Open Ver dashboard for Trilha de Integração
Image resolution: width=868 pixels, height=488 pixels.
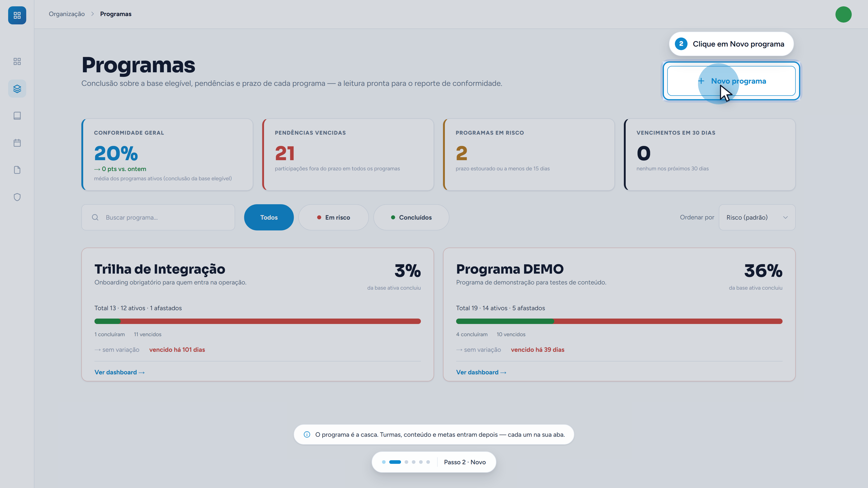coord(120,372)
